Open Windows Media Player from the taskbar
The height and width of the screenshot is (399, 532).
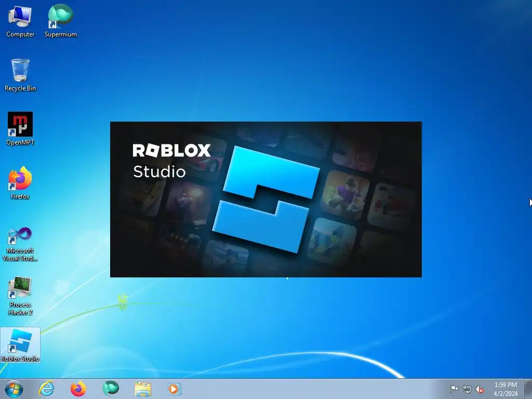tap(175, 389)
